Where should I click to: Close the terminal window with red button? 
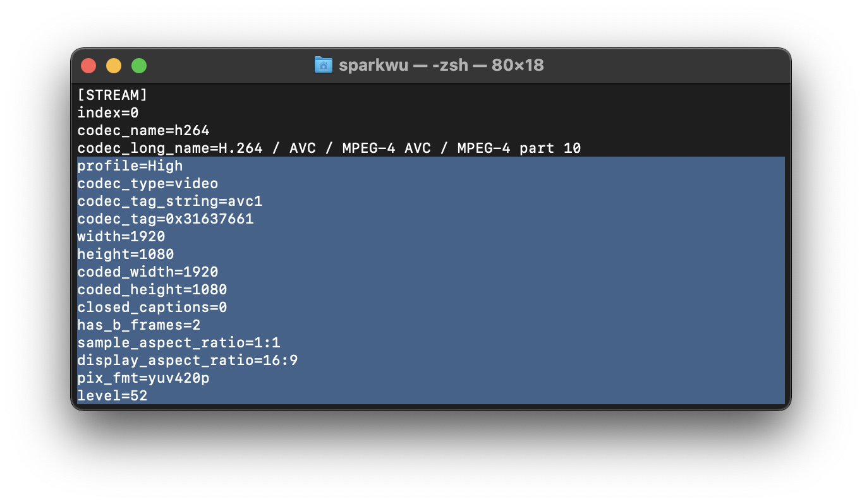88,66
